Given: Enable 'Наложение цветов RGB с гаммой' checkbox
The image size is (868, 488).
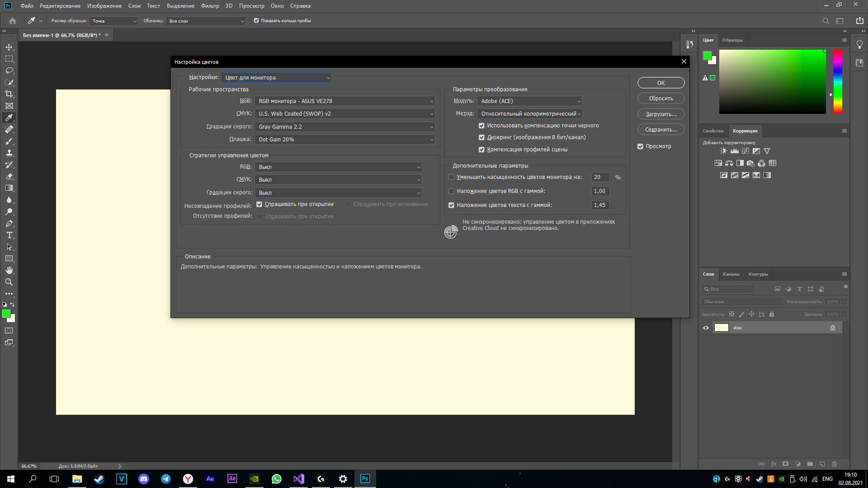Looking at the screenshot, I should click(451, 191).
